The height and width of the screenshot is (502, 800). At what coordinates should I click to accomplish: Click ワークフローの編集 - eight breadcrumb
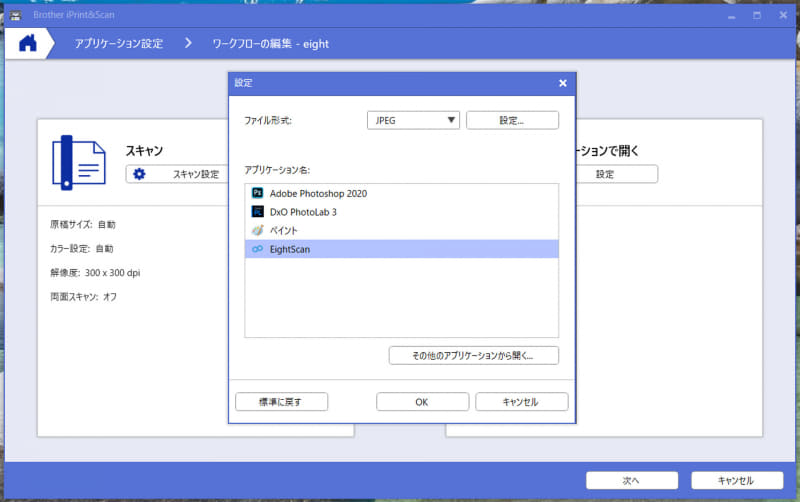tap(270, 44)
